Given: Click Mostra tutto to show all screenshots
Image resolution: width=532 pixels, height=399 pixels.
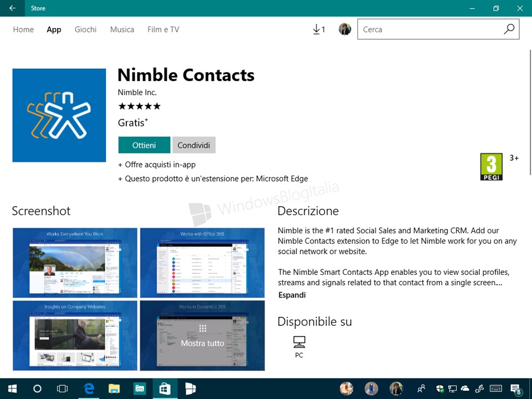Looking at the screenshot, I should click(x=202, y=336).
